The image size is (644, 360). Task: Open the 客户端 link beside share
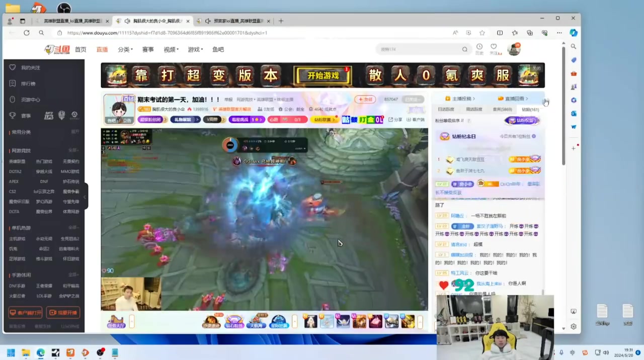click(416, 120)
